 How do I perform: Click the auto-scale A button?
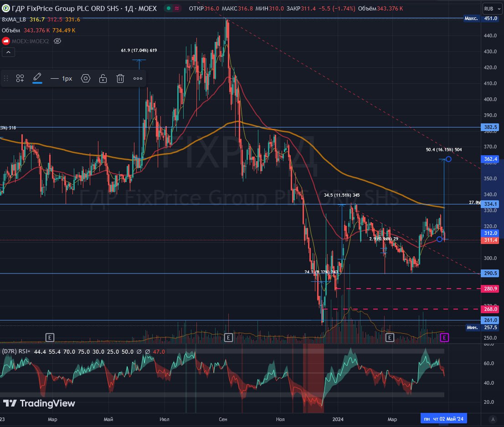coord(492,419)
